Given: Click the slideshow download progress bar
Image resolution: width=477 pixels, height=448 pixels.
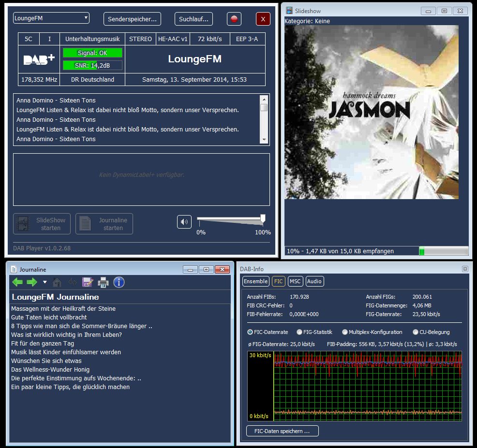Looking at the screenshot, I should pyautogui.click(x=444, y=251).
